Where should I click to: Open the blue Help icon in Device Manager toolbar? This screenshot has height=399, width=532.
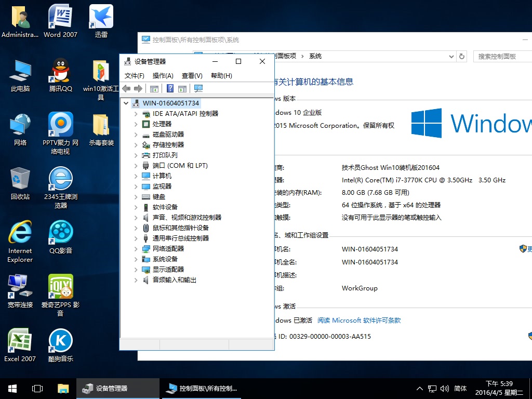tap(170, 88)
